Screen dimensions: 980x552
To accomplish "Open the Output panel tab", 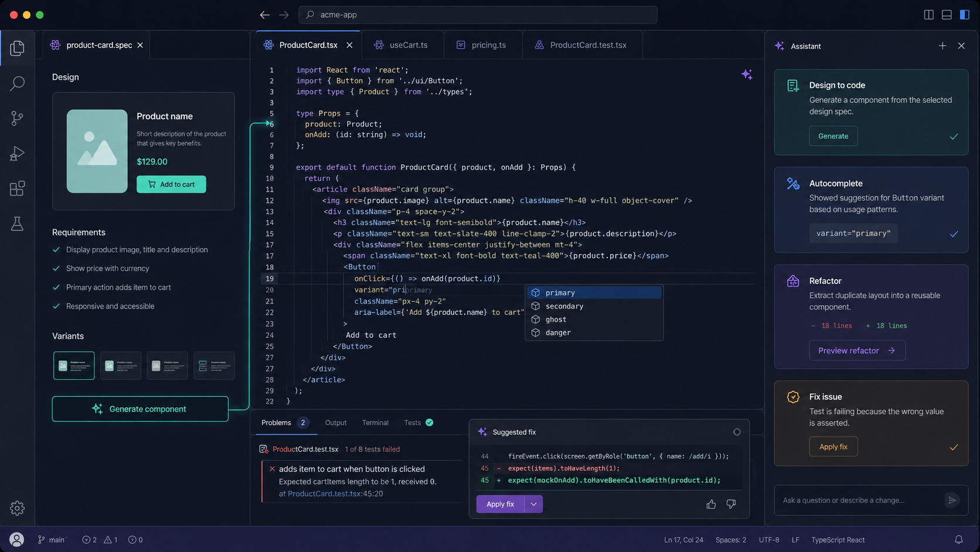I will point(336,423).
